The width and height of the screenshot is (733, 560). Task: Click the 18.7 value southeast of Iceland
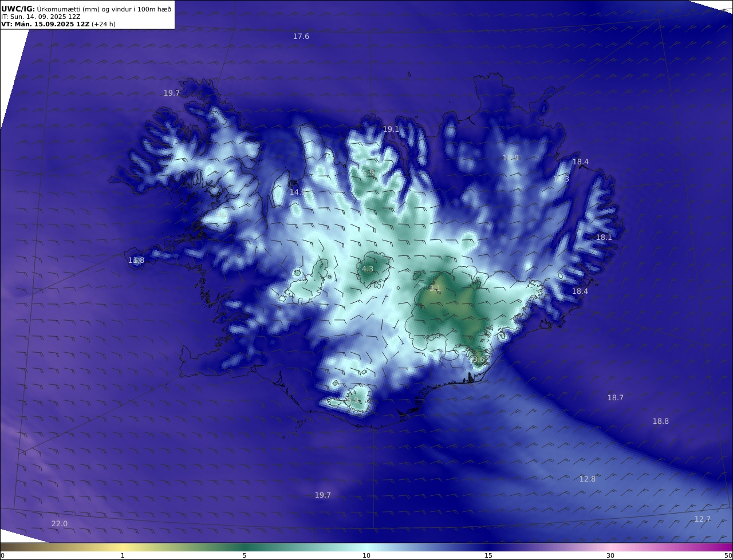(x=616, y=397)
